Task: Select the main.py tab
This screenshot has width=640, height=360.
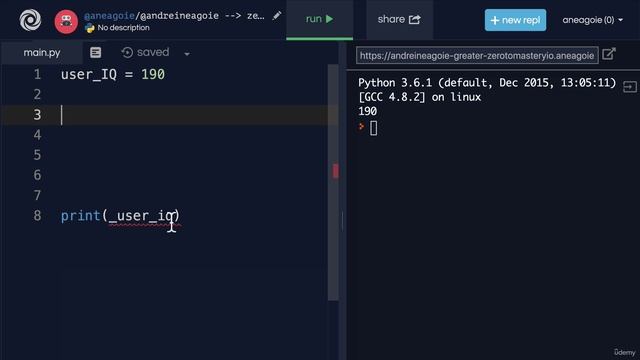Action: coord(42,53)
